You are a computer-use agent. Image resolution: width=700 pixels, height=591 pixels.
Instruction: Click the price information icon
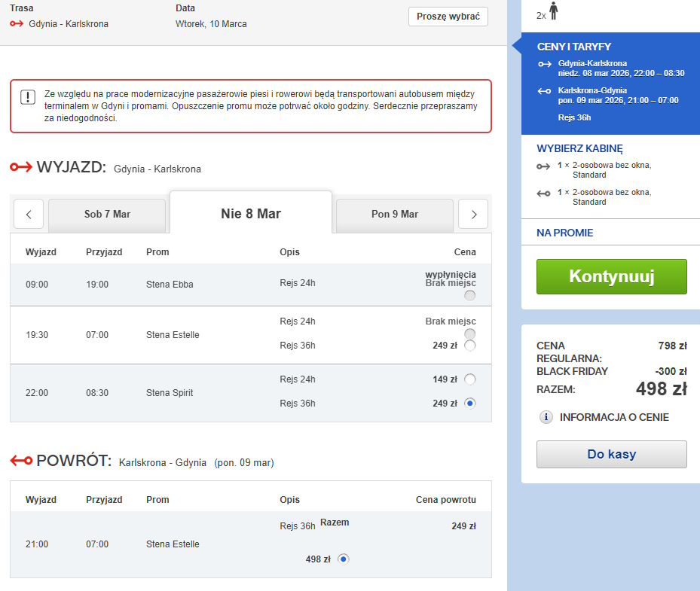546,417
